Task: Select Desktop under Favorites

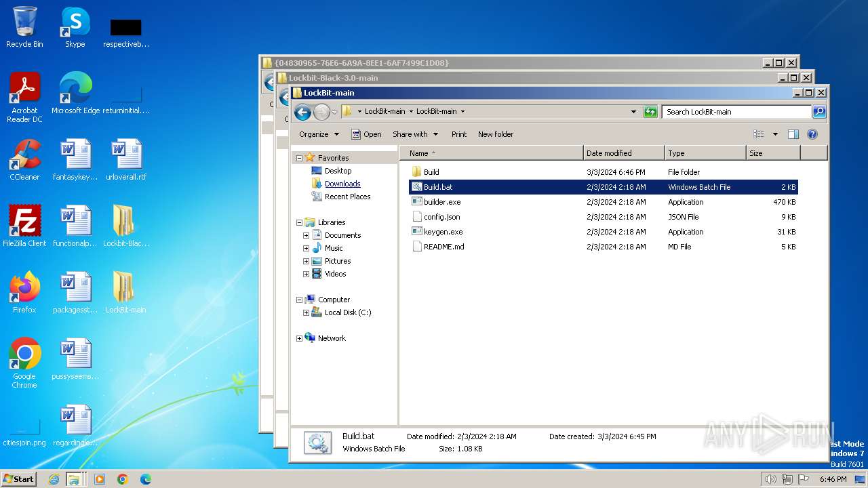Action: click(338, 171)
